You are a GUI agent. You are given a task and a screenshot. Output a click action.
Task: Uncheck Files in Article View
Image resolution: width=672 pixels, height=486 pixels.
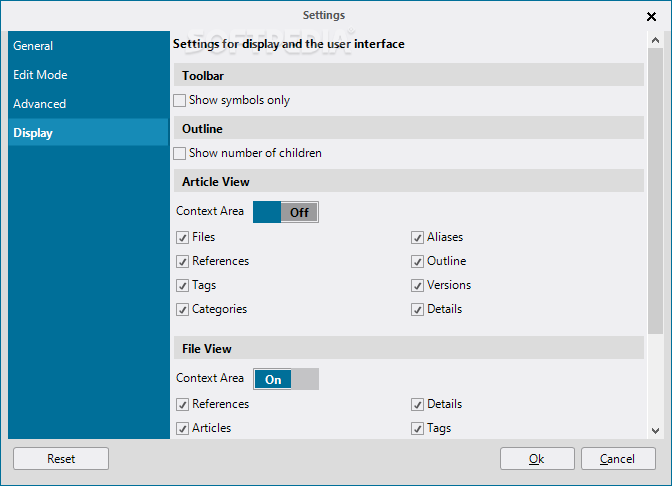[x=183, y=237]
